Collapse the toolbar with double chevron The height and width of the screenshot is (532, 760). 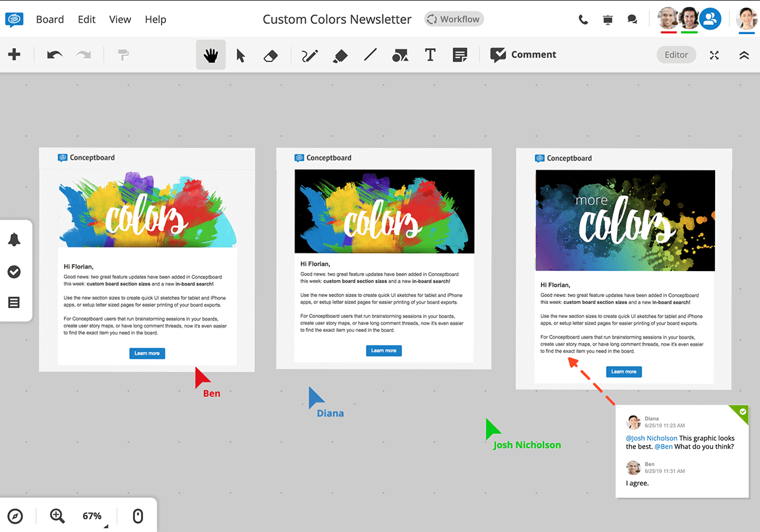point(744,55)
